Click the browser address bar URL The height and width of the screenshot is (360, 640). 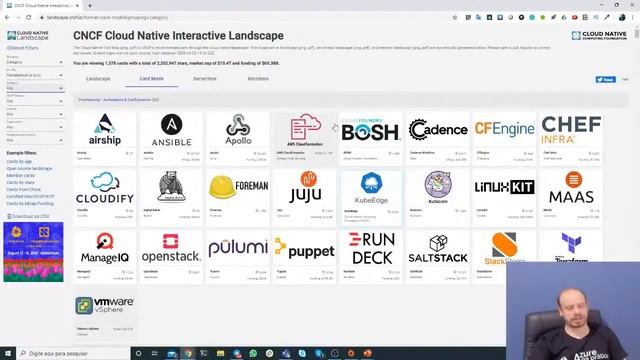107,18
